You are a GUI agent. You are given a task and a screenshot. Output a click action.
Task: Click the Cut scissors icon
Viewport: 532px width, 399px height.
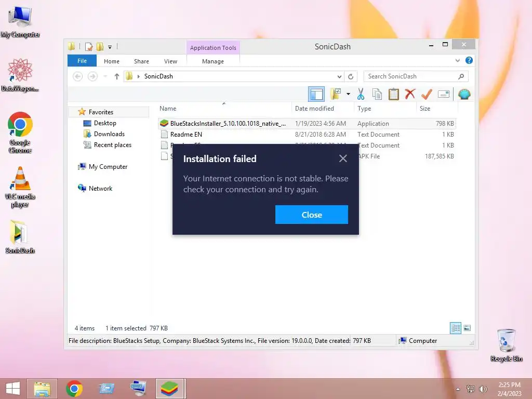[x=361, y=94]
